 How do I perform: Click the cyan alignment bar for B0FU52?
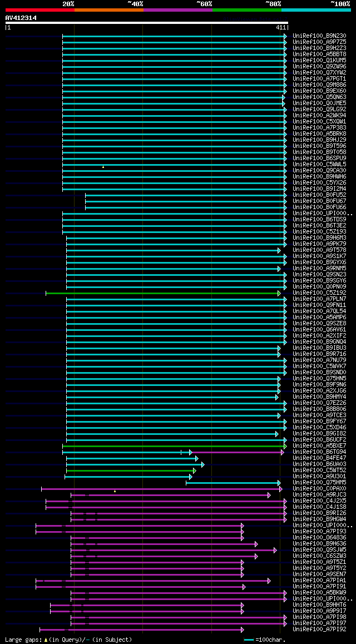click(x=186, y=195)
